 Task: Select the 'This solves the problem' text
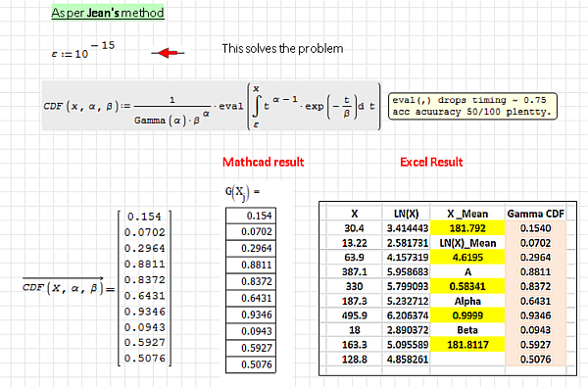click(282, 48)
